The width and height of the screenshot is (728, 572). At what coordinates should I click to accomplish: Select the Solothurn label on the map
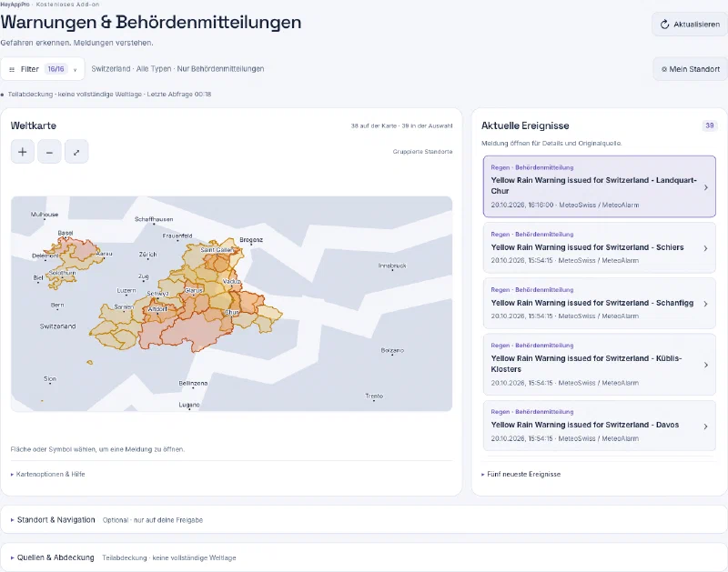click(x=62, y=273)
